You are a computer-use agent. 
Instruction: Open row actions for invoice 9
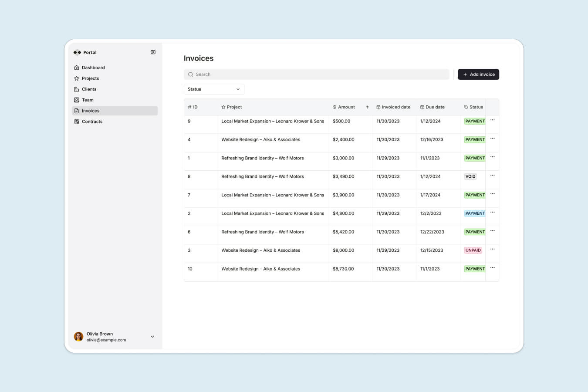tap(492, 120)
